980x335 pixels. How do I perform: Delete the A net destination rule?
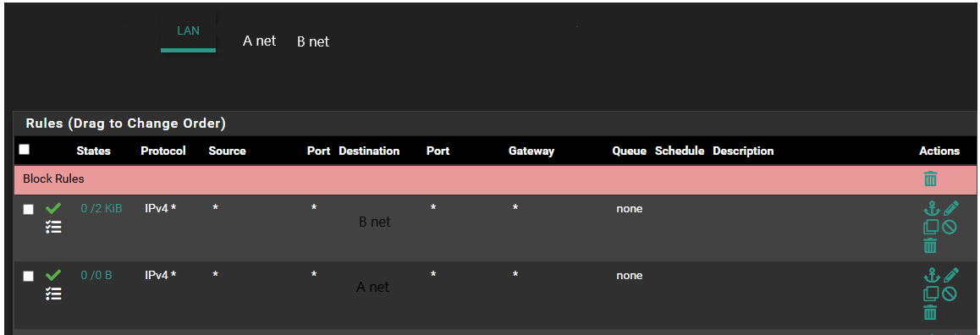tap(930, 312)
